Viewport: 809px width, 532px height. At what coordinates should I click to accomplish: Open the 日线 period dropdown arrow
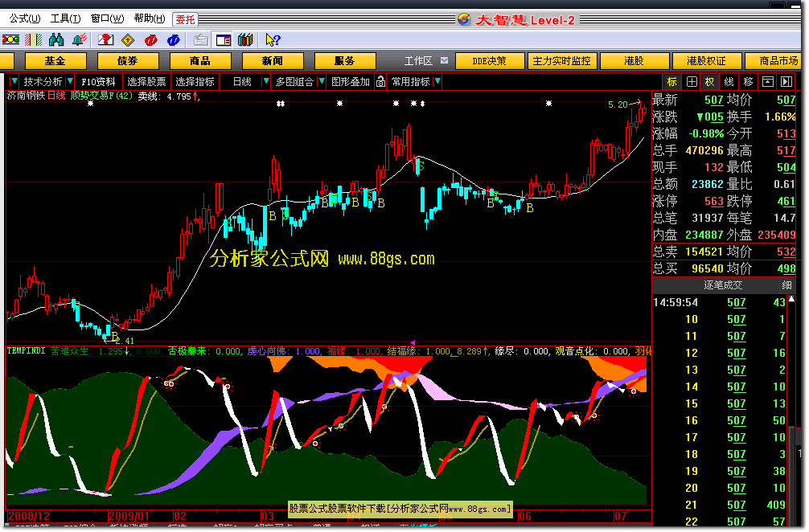[x=266, y=81]
